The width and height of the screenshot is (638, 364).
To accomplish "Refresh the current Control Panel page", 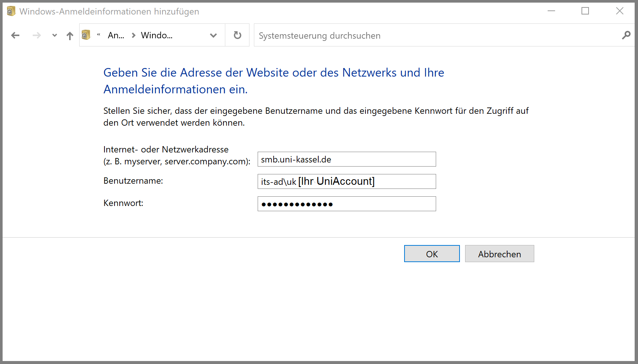I will click(x=237, y=35).
